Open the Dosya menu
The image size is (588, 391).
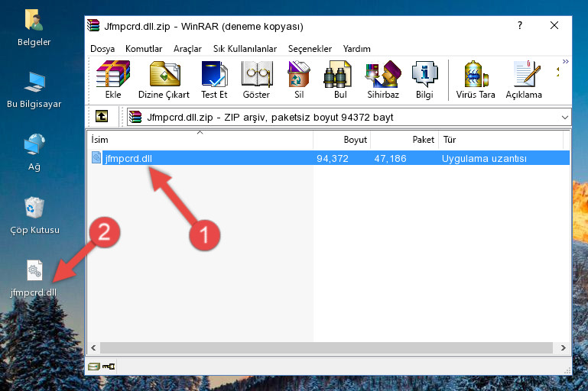point(102,49)
